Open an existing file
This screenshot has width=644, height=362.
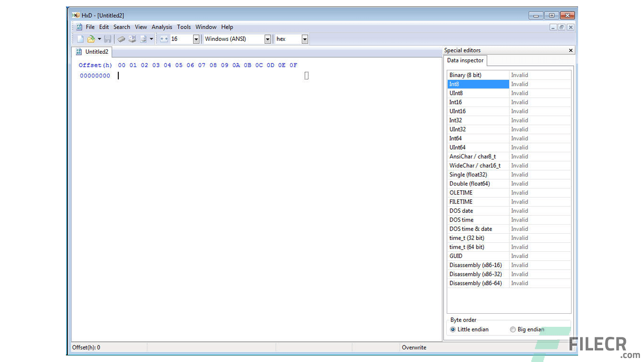pos(91,39)
